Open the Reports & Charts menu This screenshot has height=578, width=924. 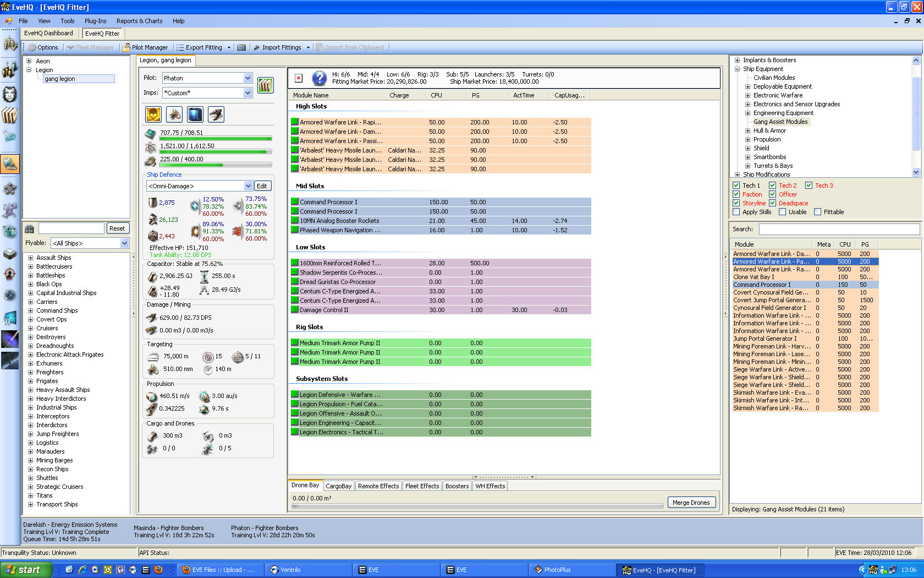click(140, 21)
